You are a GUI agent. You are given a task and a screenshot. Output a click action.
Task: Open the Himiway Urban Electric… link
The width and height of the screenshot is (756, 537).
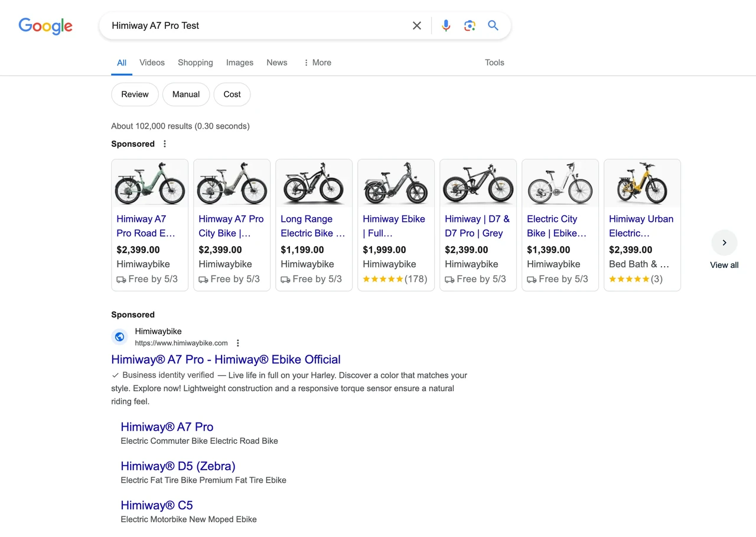coord(641,226)
